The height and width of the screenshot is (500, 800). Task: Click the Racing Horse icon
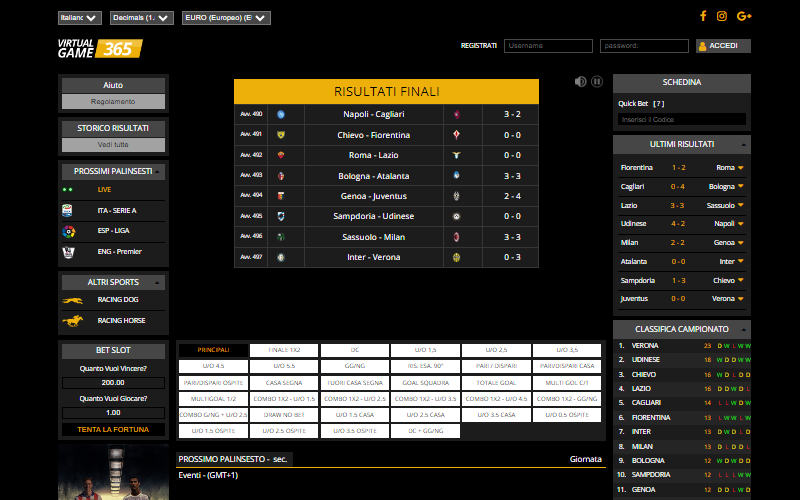[72, 321]
